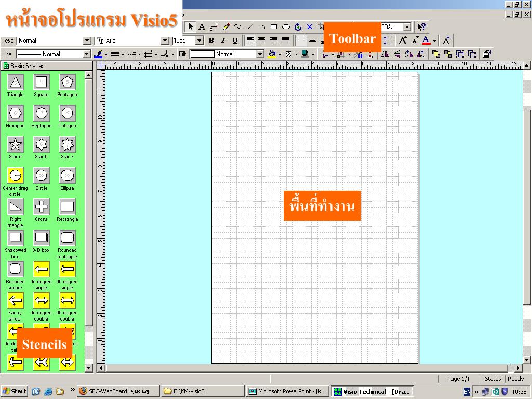Screen dimensions: 532x399
Task: Click the context Help pointer icon
Action: coord(421,27)
